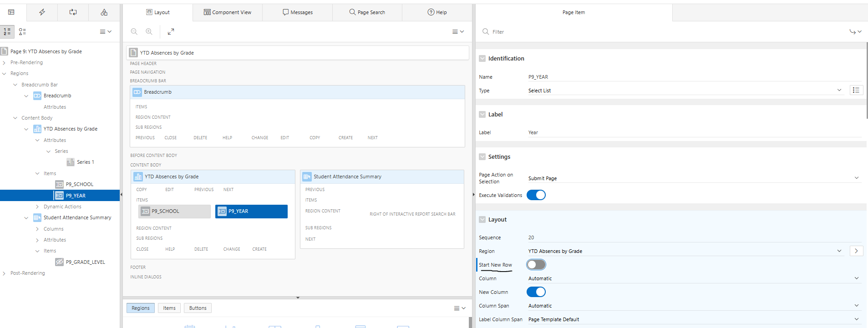This screenshot has width=868, height=328.
Task: Collapse the Identification section
Action: [x=482, y=58]
